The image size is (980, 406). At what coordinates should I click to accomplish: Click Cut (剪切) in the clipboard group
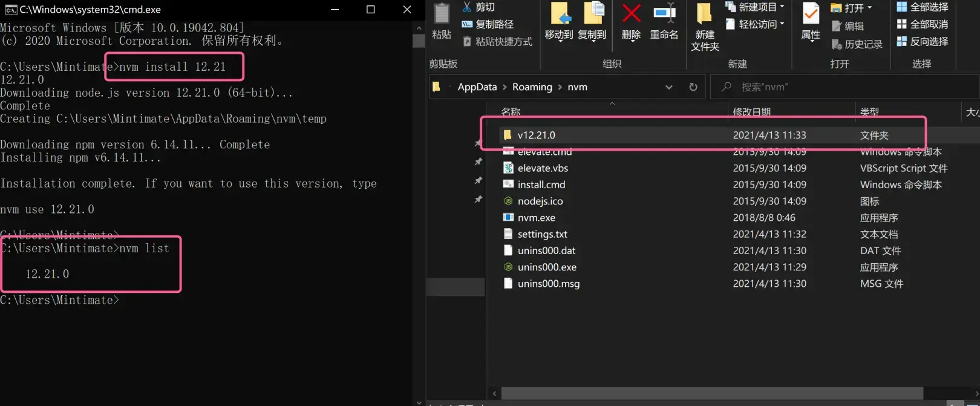(x=479, y=7)
